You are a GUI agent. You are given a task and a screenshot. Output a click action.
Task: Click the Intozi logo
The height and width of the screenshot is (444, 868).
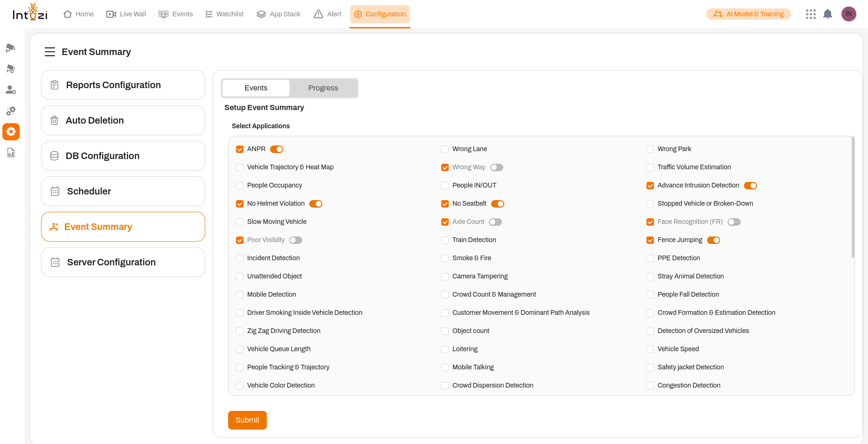click(30, 13)
